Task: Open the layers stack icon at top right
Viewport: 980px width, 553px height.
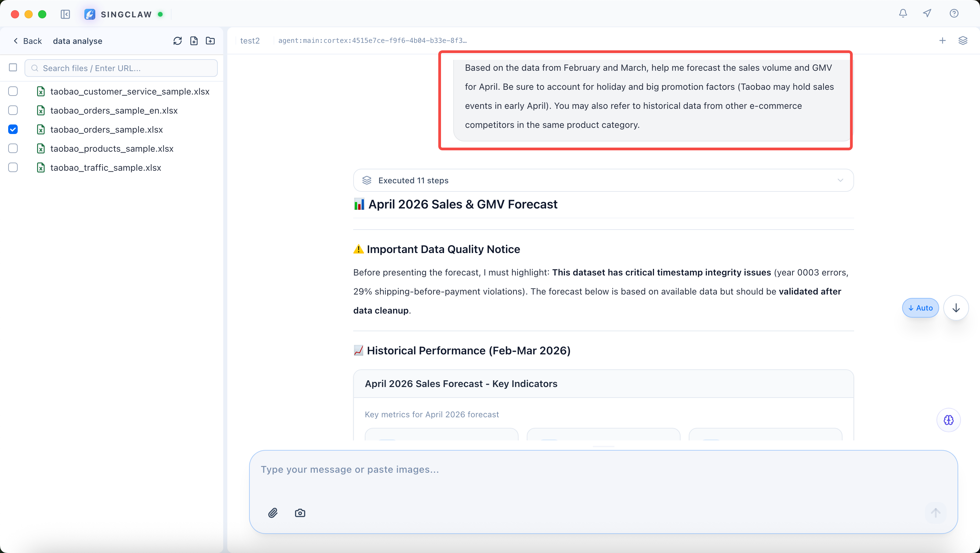Action: pos(963,41)
